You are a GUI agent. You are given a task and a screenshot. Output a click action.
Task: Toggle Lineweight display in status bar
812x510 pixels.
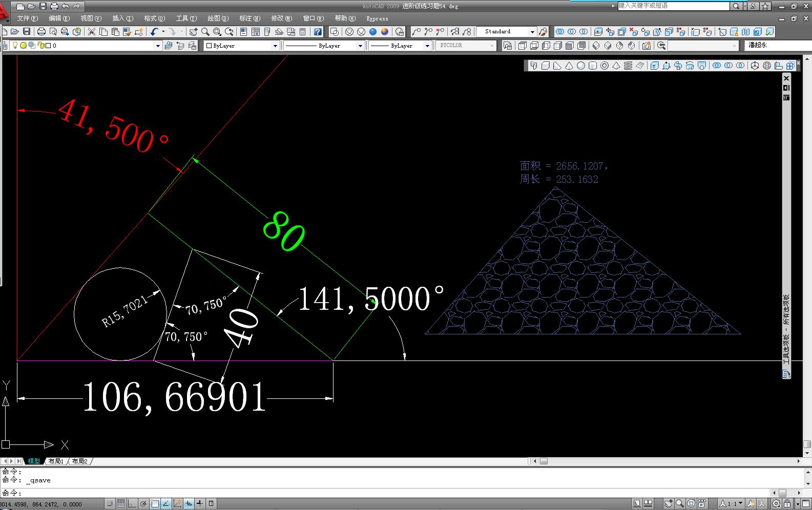200,504
